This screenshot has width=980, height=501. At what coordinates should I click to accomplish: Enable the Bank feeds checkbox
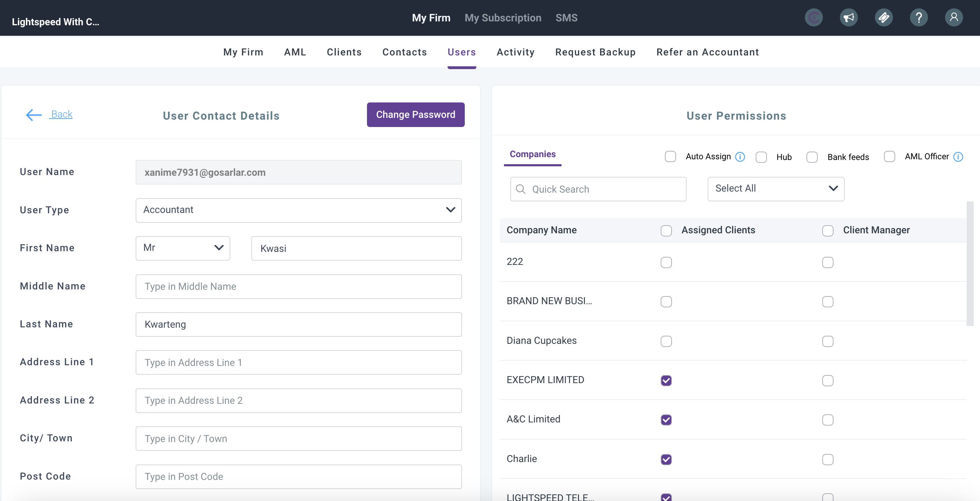[x=812, y=157]
